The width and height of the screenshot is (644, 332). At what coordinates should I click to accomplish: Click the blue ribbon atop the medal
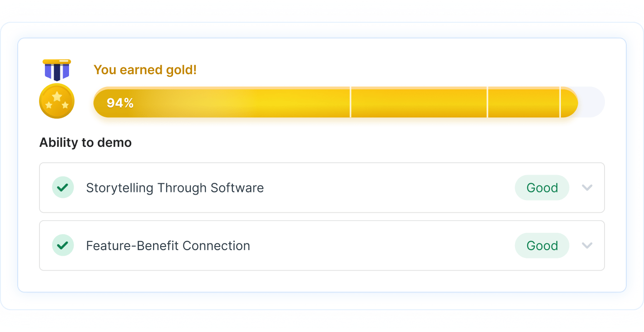coord(57,70)
